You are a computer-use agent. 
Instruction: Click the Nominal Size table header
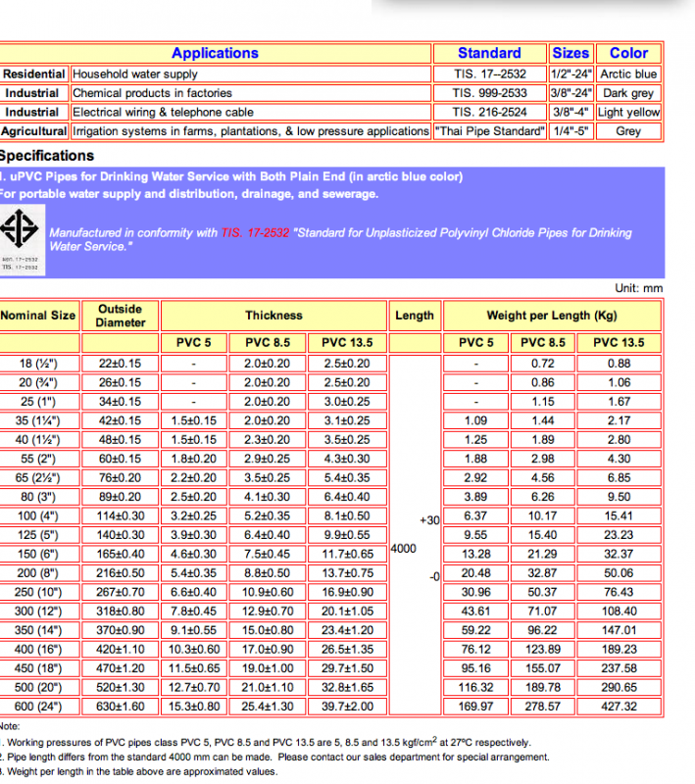[x=38, y=316]
